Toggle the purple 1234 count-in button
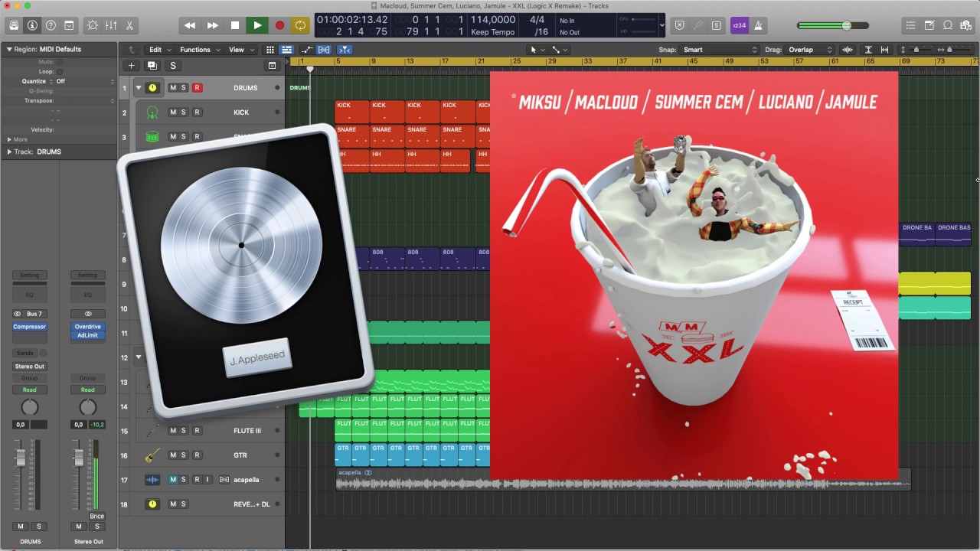This screenshot has height=551, width=980. (x=740, y=25)
